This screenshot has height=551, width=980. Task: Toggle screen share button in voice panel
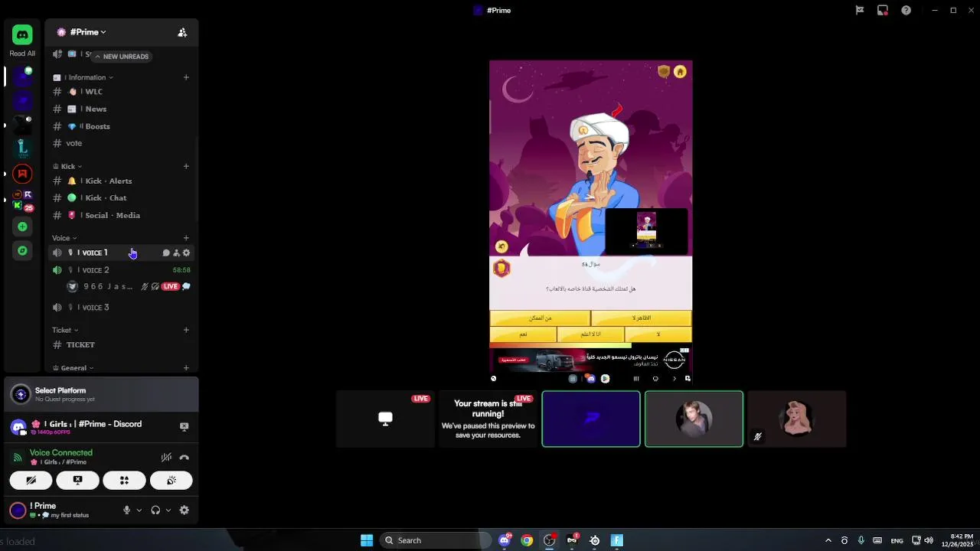coord(77,481)
